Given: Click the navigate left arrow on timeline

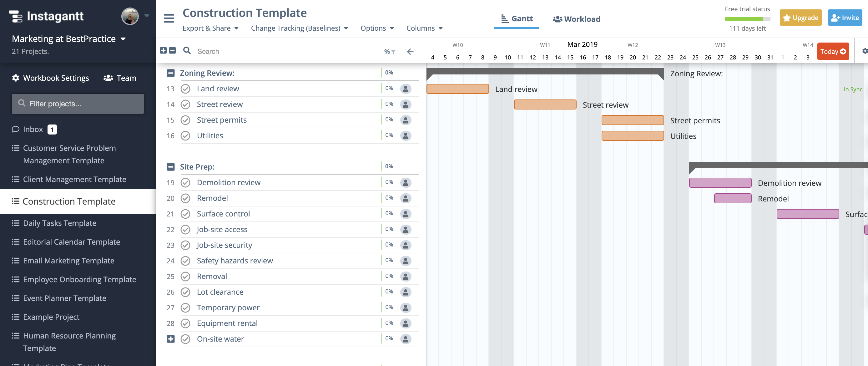Looking at the screenshot, I should [410, 51].
